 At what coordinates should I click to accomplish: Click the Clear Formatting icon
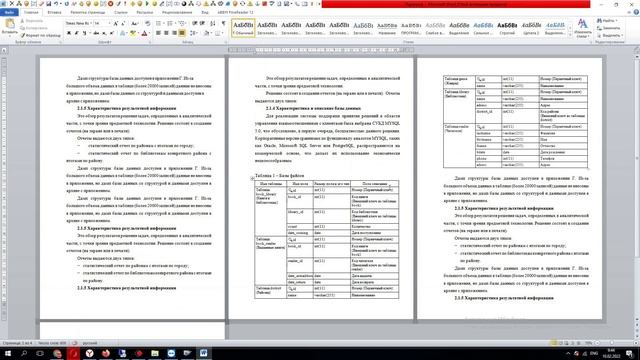[x=147, y=23]
